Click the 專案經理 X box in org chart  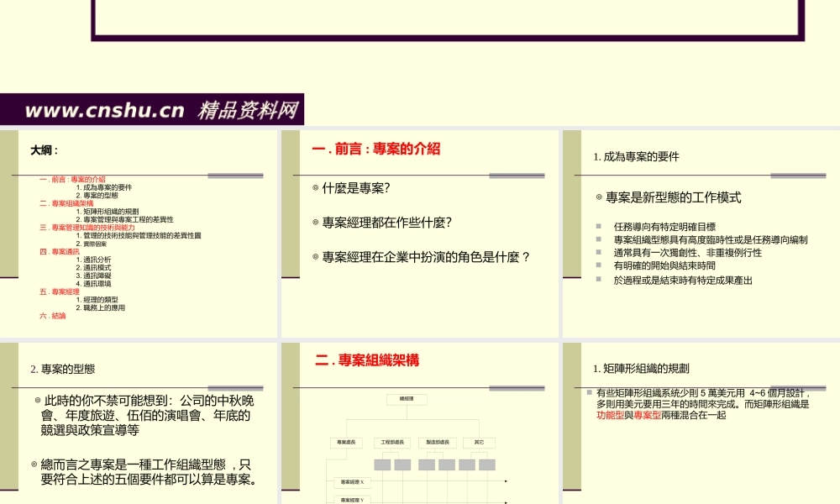point(352,482)
